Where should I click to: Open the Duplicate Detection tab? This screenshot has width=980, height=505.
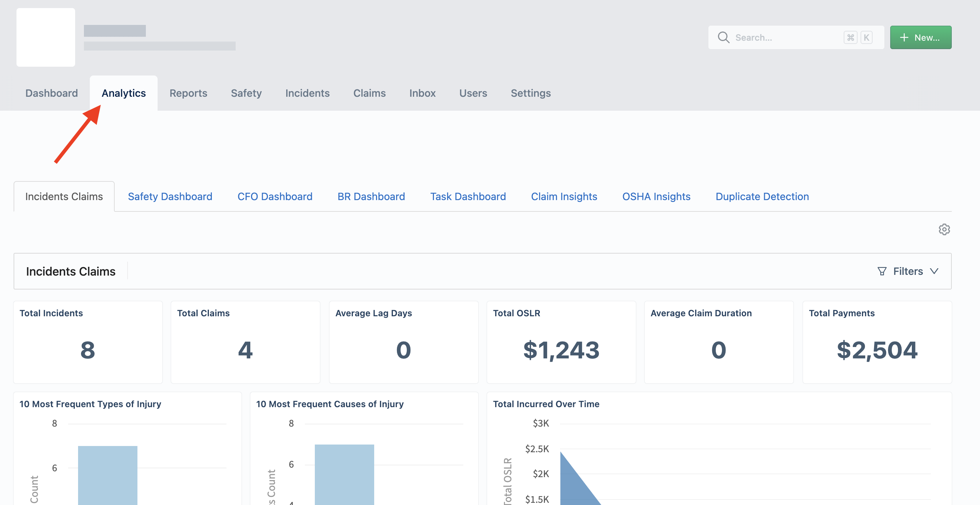(x=762, y=196)
